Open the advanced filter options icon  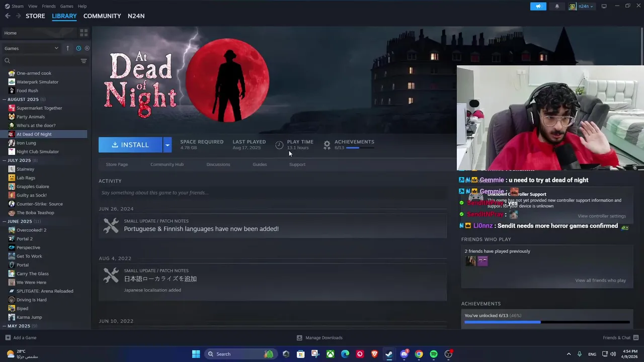pyautogui.click(x=84, y=61)
